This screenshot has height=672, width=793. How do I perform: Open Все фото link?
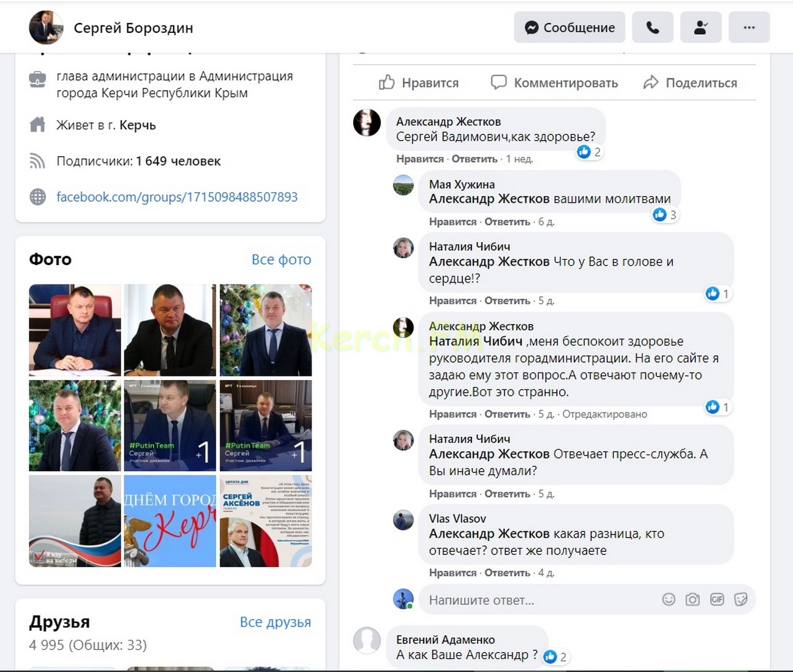[x=281, y=259]
